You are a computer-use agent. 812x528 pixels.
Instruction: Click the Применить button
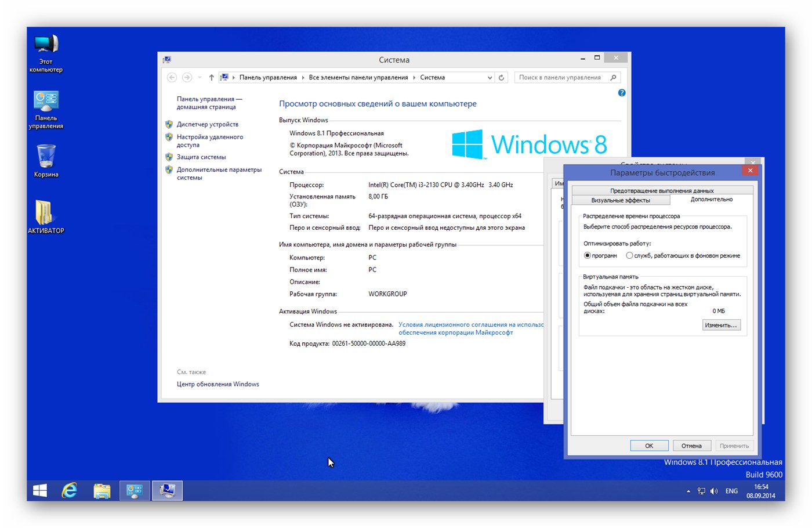tap(734, 446)
